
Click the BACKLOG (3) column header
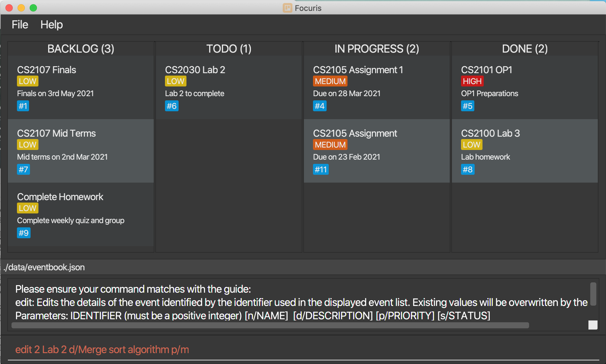pyautogui.click(x=81, y=49)
